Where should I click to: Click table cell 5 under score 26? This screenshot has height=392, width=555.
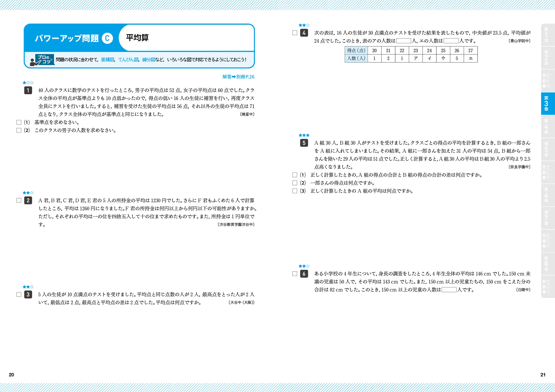pyautogui.click(x=457, y=58)
